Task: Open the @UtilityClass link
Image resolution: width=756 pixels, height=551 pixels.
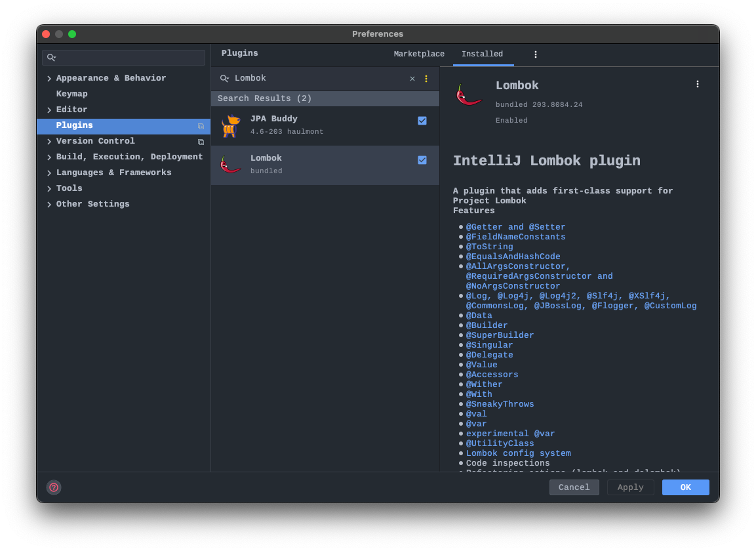Action: tap(500, 443)
